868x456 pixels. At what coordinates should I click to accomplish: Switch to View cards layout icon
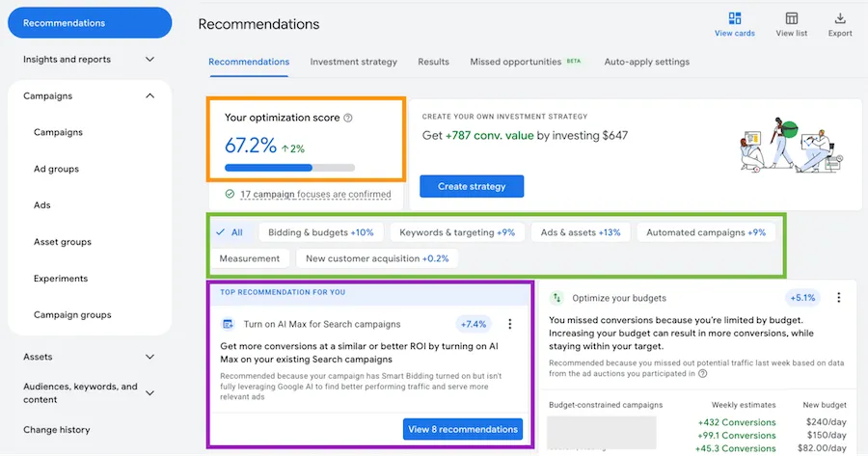pyautogui.click(x=735, y=18)
